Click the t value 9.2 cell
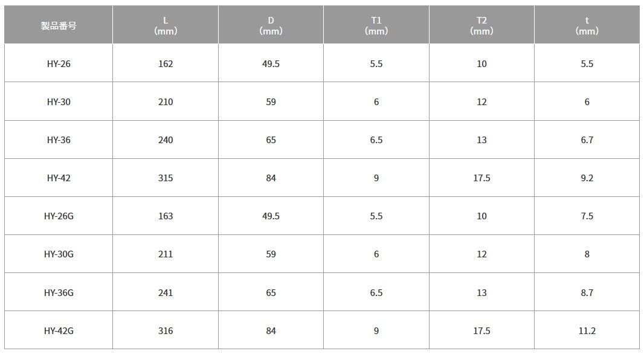Image resolution: width=644 pixels, height=354 pixels. tap(587, 178)
